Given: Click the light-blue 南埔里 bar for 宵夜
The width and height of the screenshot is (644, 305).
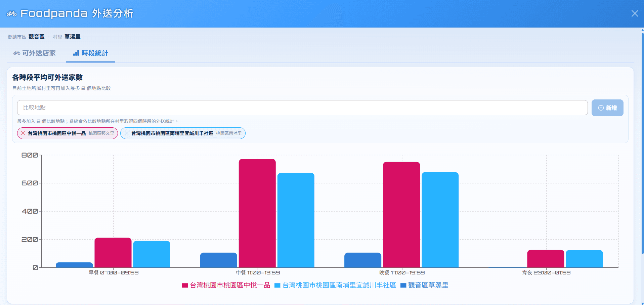Looking at the screenshot, I should click(584, 259).
